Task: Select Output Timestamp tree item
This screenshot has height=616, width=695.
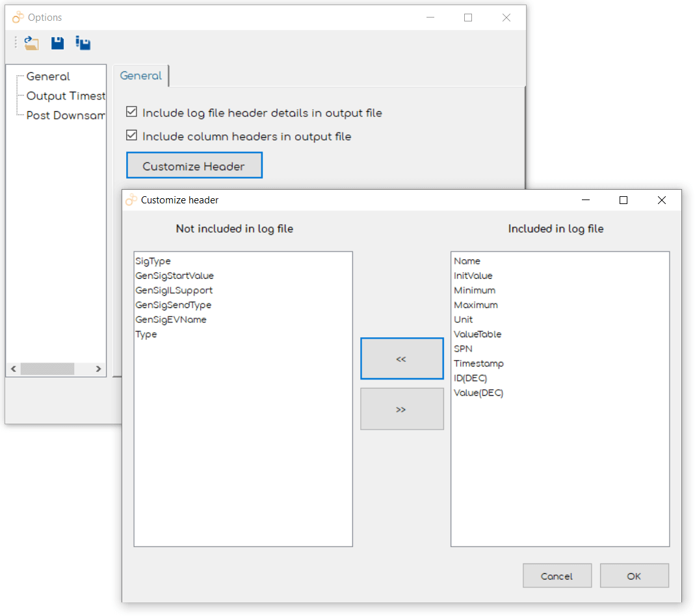Action: coord(66,96)
